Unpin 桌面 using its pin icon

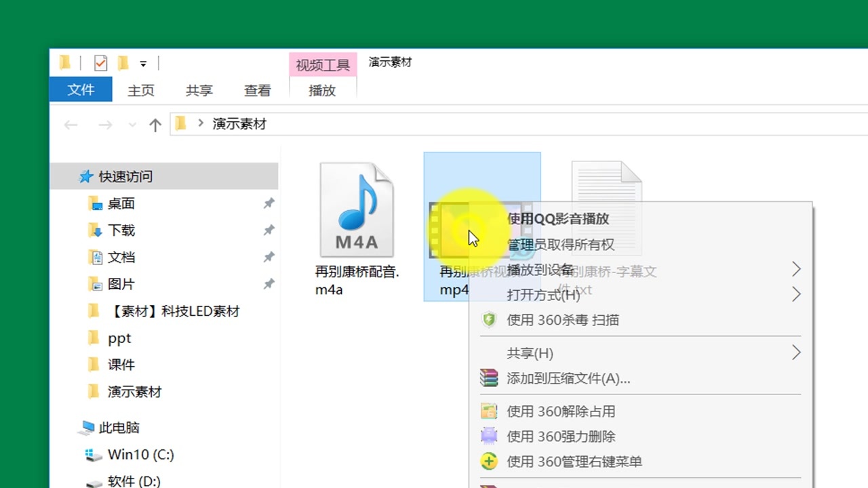(269, 203)
